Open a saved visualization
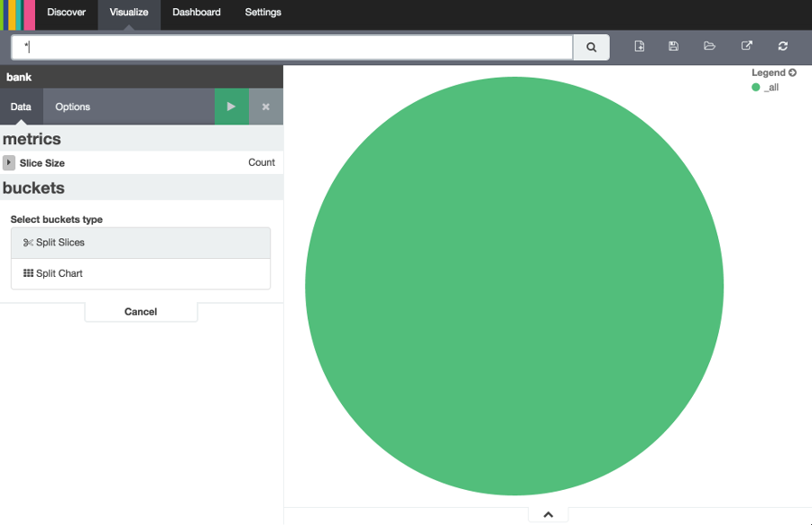The width and height of the screenshot is (812, 525). coord(709,45)
